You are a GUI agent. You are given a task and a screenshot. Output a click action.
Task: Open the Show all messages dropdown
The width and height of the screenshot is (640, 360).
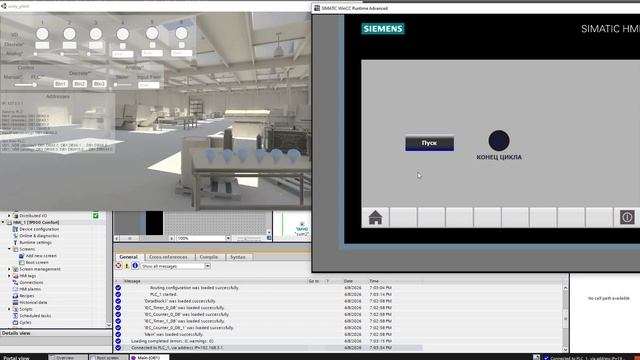tap(207, 266)
